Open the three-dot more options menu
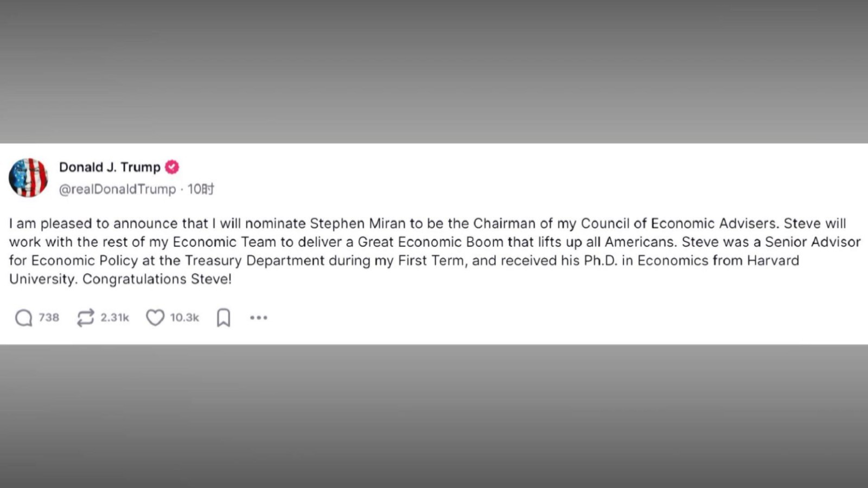This screenshot has height=488, width=868. 259,318
